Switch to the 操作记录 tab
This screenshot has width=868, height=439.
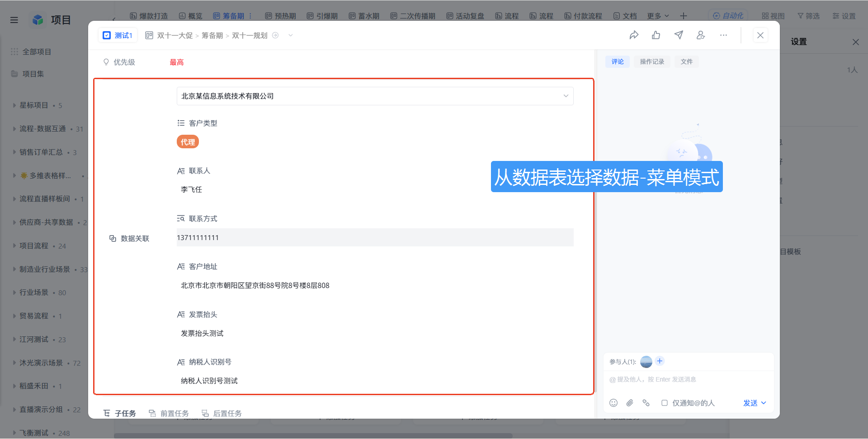[652, 61]
